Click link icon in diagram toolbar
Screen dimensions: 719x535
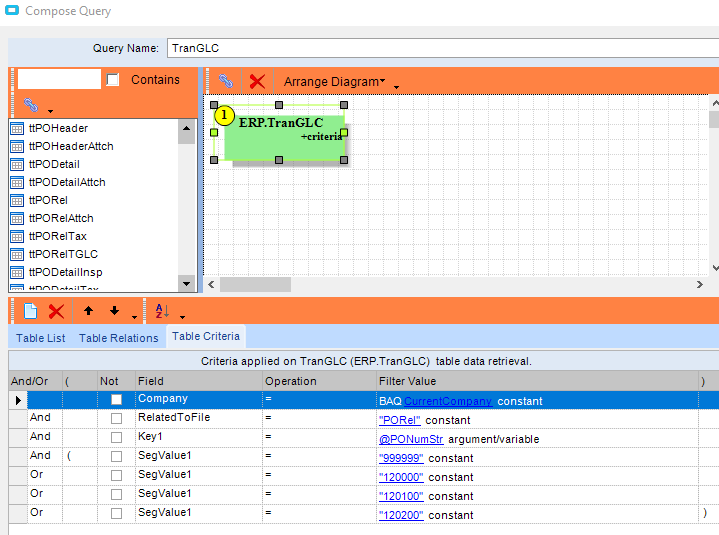click(227, 81)
